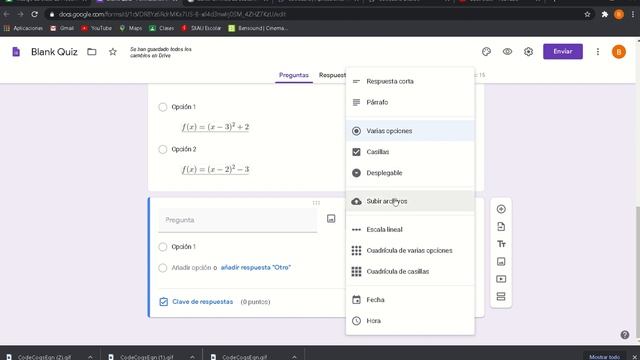Add title and description from the side toolbar
Screen dimensions: 640x360
[x=501, y=244]
